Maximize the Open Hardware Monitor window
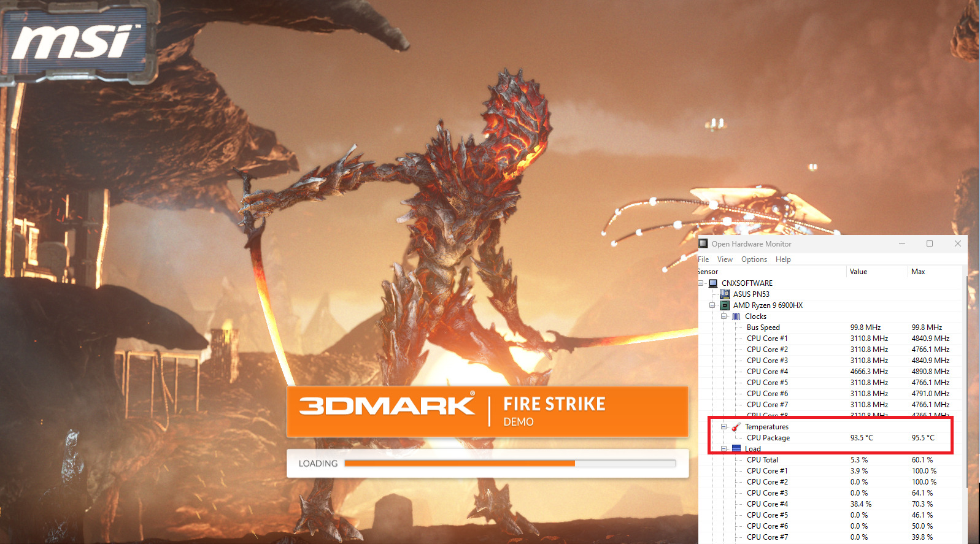Image resolution: width=980 pixels, height=544 pixels. (x=930, y=243)
